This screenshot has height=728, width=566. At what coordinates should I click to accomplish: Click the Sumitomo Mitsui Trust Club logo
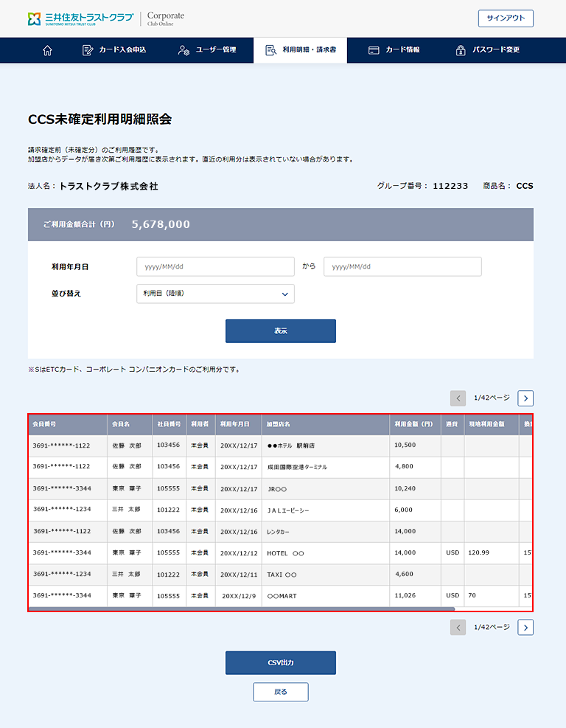pos(81,18)
